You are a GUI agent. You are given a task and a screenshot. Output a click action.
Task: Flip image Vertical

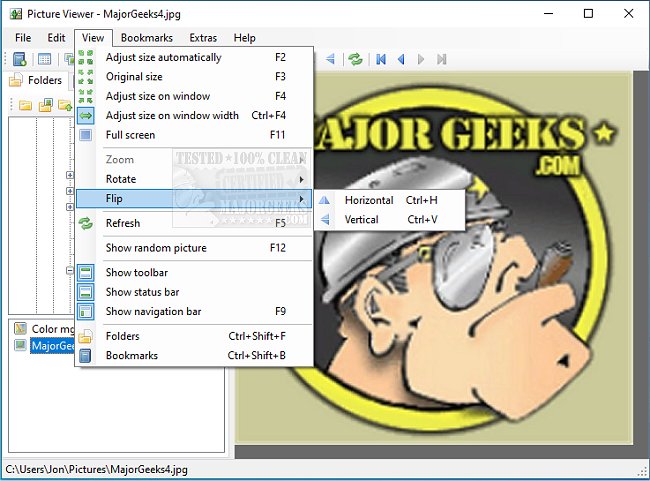(x=390, y=219)
